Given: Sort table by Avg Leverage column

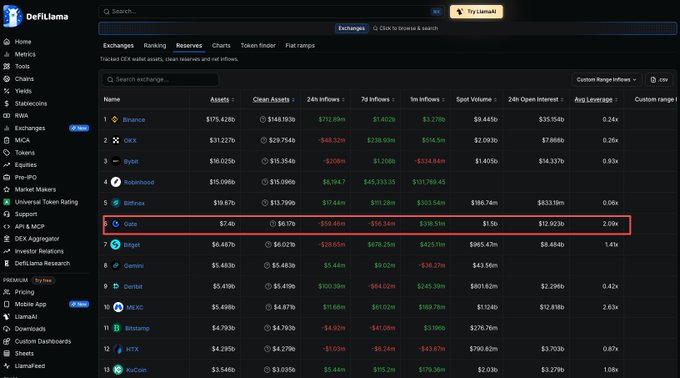Looking at the screenshot, I should [596, 100].
